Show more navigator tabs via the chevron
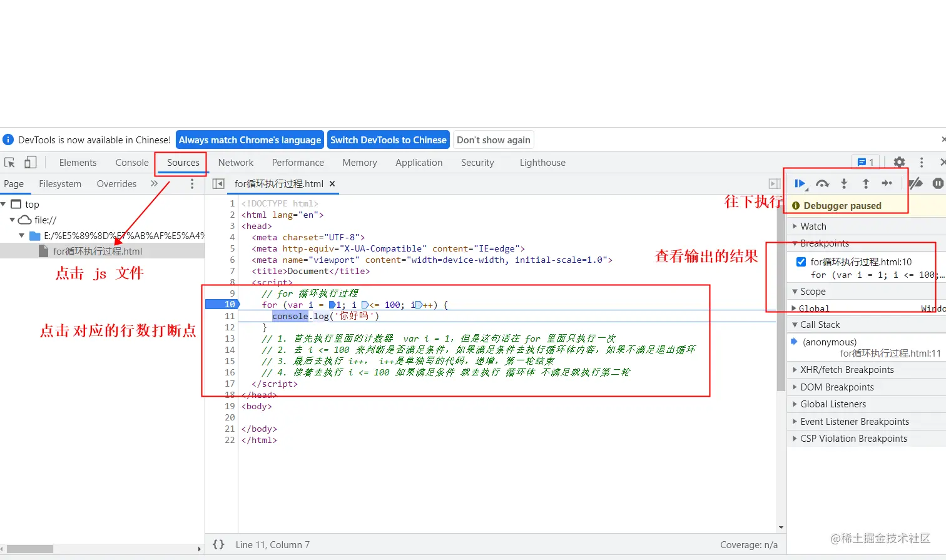This screenshot has height=560, width=946. [154, 184]
